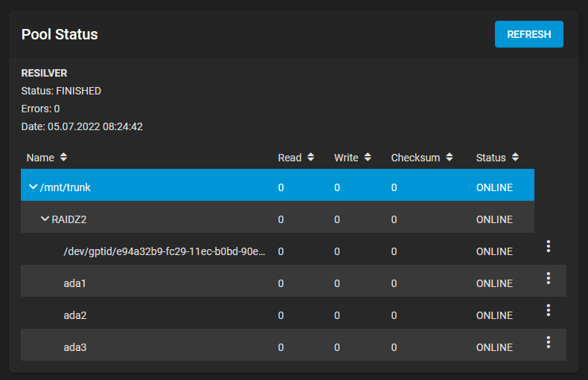Click the Checksum column header text
This screenshot has height=380, width=588.
415,158
